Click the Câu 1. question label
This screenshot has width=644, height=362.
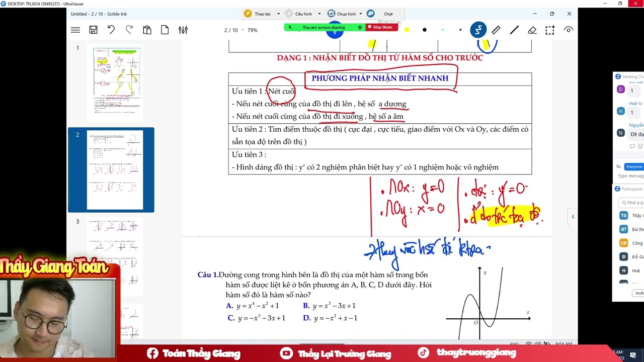[x=208, y=275]
